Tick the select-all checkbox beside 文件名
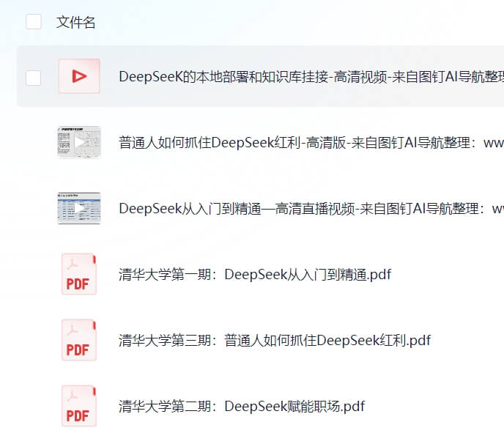The image size is (504, 444). click(34, 22)
